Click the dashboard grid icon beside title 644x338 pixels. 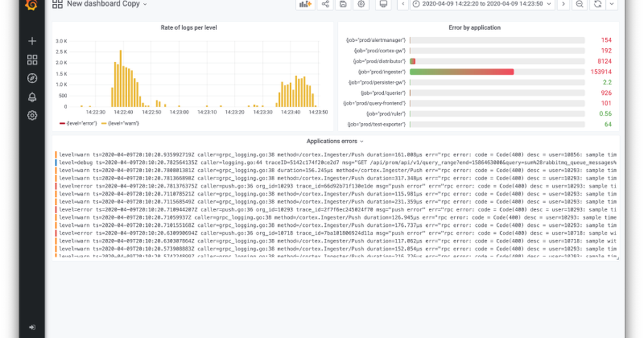tap(57, 4)
